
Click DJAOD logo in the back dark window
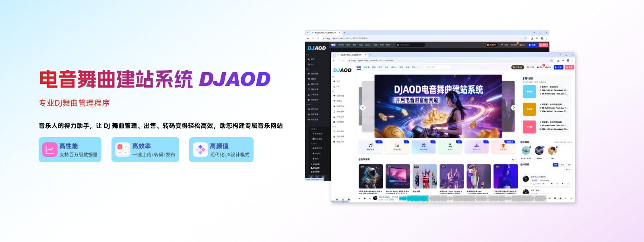(317, 48)
